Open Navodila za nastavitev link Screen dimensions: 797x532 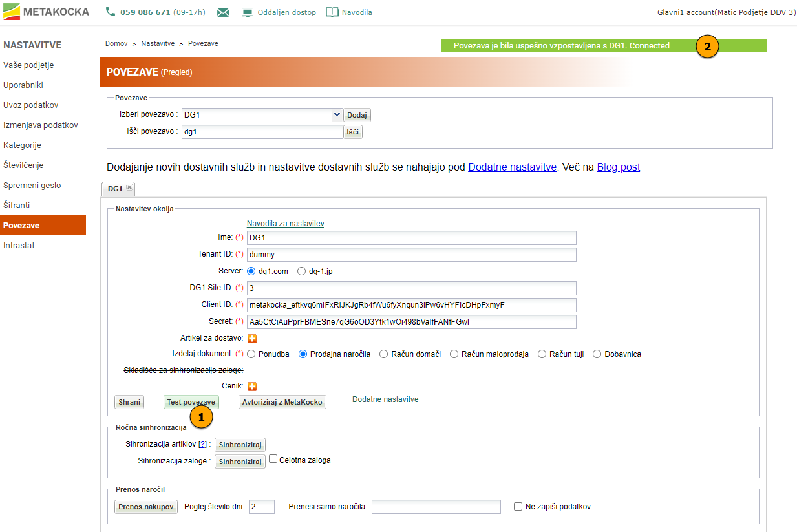point(286,224)
